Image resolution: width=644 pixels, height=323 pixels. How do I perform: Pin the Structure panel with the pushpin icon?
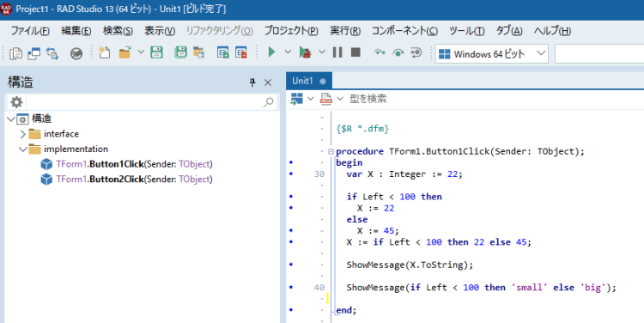click(x=252, y=82)
